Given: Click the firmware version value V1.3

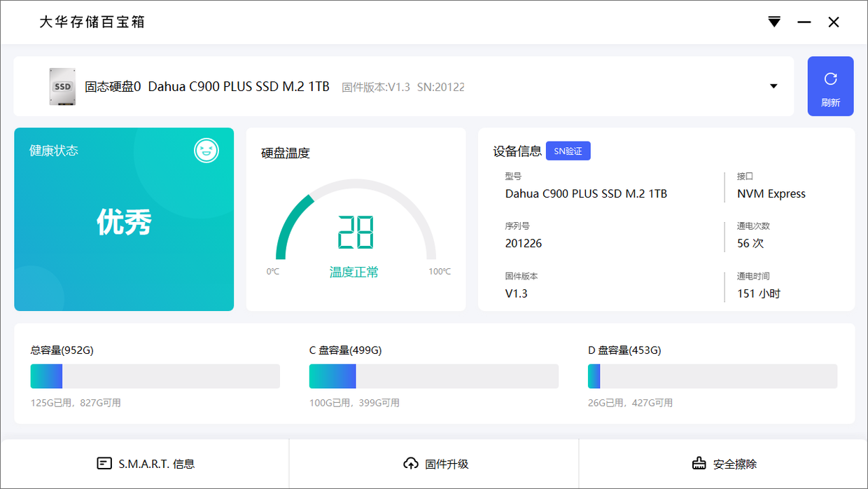Looking at the screenshot, I should coord(517,294).
